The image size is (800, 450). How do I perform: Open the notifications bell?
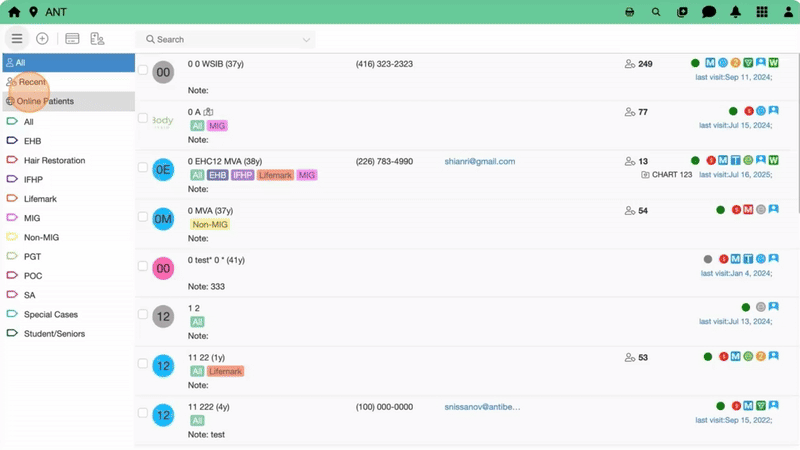[736, 12]
